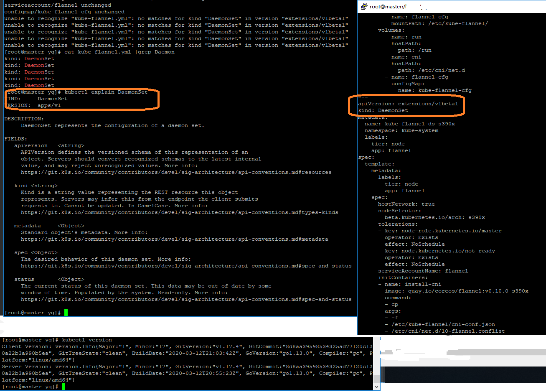Click the 'name: kube-flannel-cfg' line
Viewport: 546px width, 392px height.
tap(435, 90)
